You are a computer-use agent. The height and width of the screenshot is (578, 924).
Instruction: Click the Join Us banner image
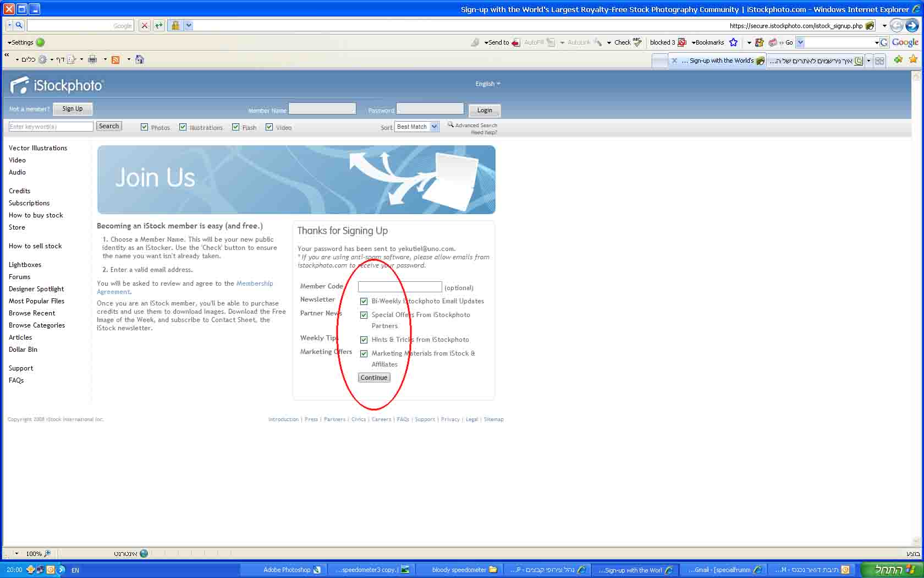[296, 179]
